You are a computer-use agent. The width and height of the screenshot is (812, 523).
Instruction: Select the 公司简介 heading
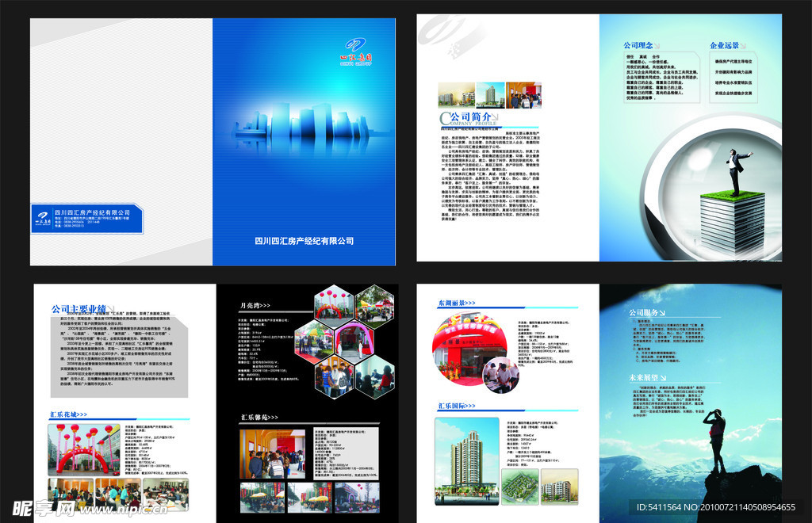coord(469,117)
